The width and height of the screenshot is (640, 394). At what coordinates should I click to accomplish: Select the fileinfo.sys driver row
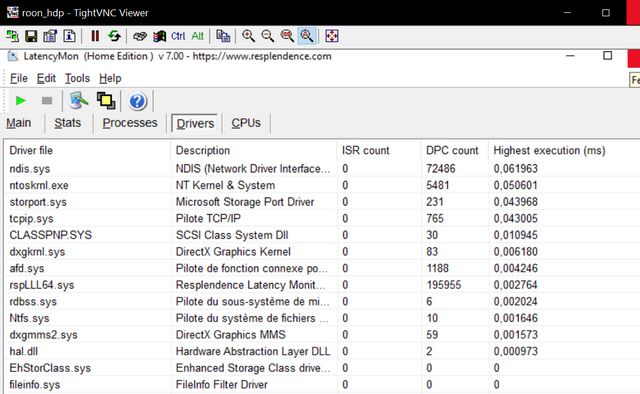[x=322, y=385]
